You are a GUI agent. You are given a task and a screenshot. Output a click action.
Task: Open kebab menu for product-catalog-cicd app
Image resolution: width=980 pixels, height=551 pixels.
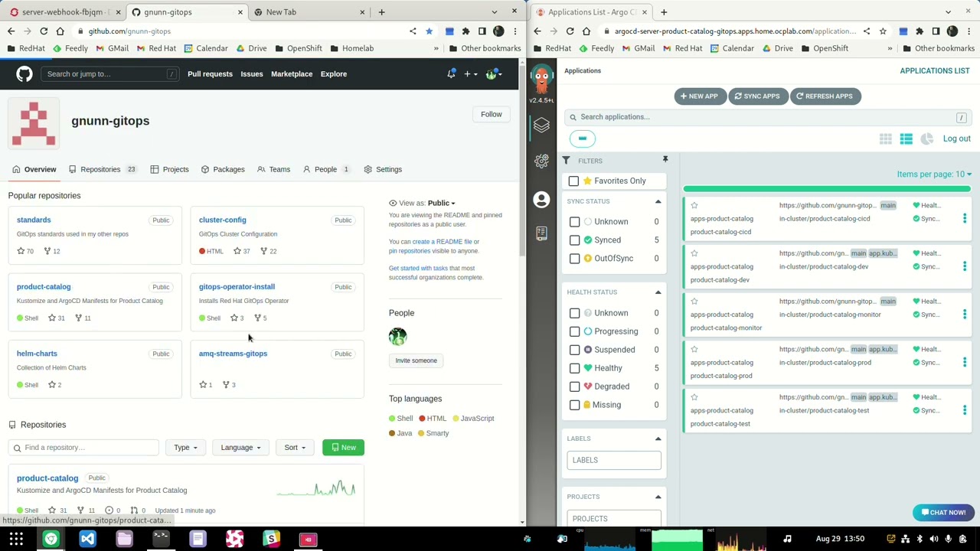(964, 218)
